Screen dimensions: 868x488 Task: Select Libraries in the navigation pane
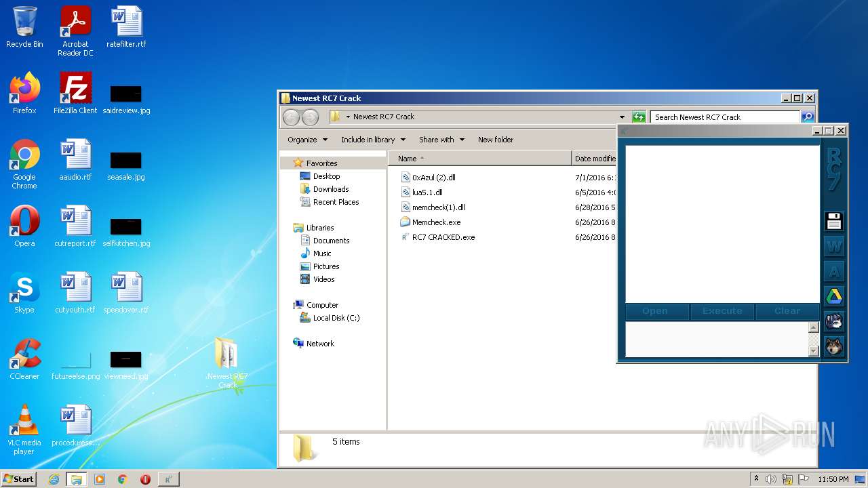tap(320, 228)
